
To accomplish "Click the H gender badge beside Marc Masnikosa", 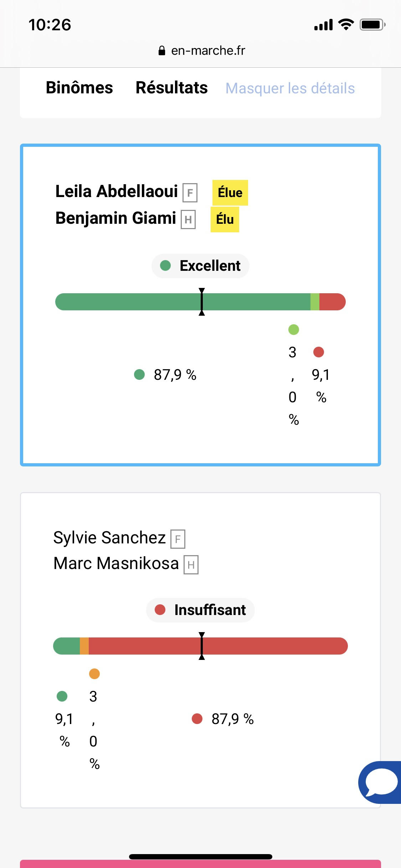I will click(191, 565).
